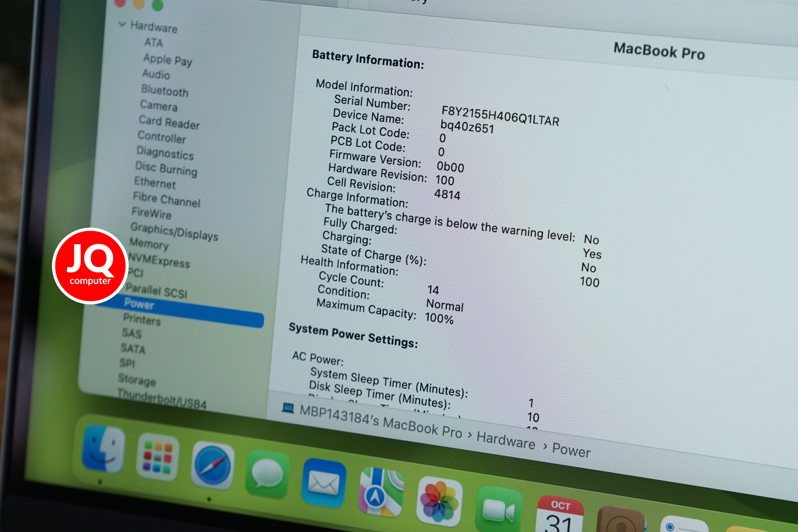Select Controller in the sidebar
798x532 pixels.
click(x=162, y=137)
